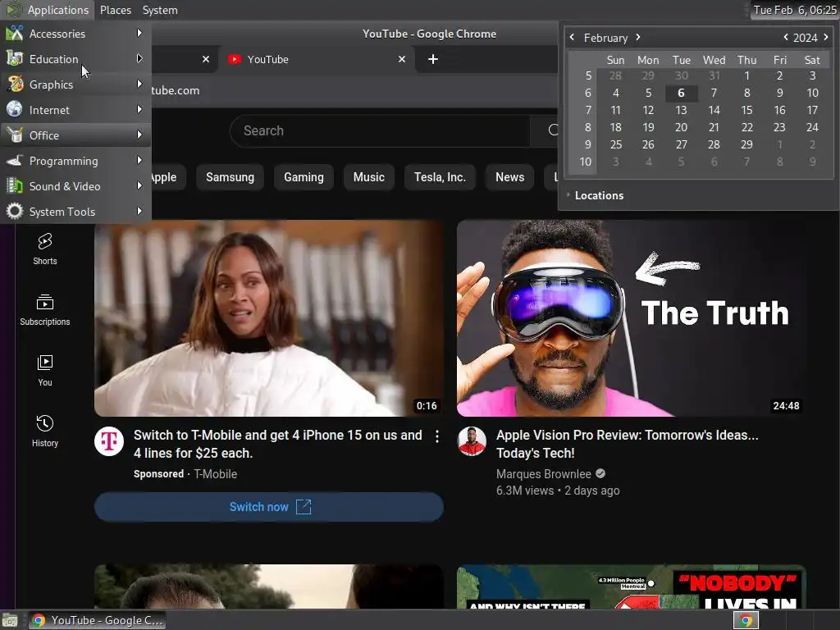Viewport: 840px width, 630px height.
Task: Click the clock in the top panel
Action: [x=794, y=10]
